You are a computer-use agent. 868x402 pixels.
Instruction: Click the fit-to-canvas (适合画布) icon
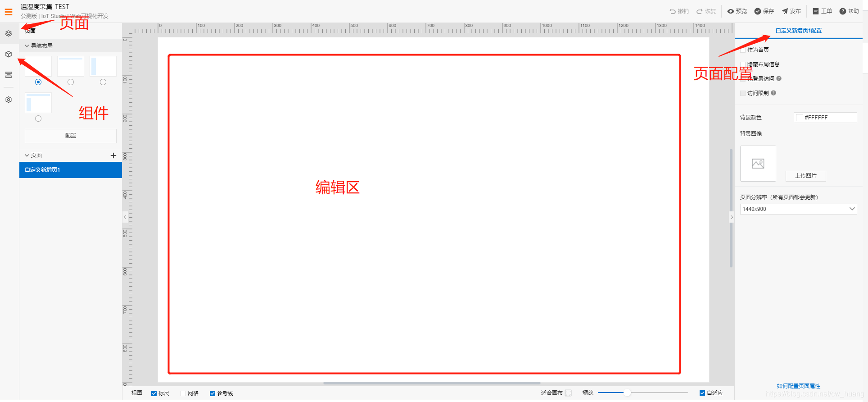click(568, 393)
